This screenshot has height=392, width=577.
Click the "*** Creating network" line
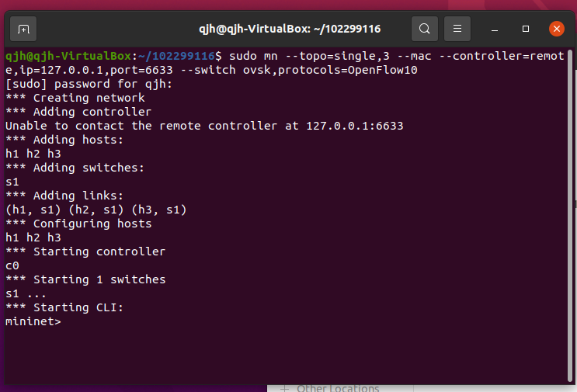(x=75, y=98)
